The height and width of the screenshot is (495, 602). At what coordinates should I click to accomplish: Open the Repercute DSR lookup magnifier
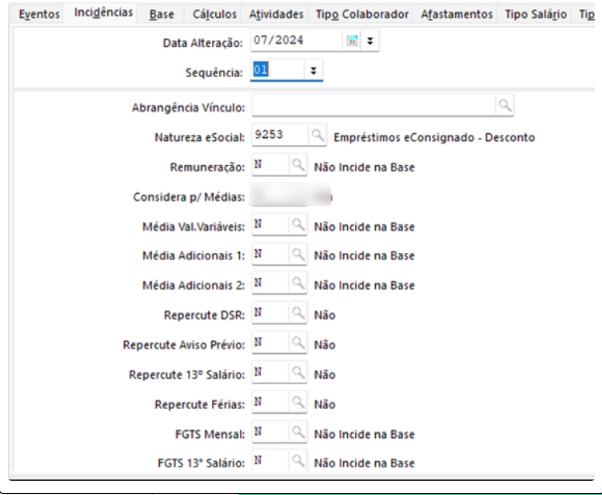[x=298, y=313]
